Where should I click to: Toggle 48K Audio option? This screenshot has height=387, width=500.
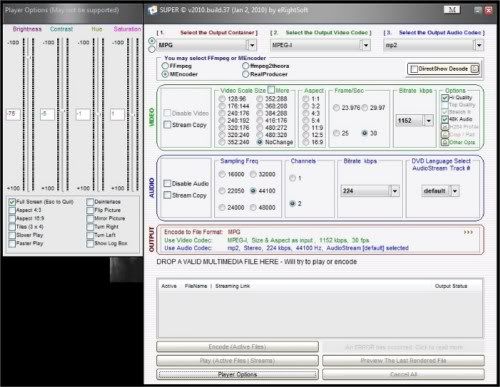445,119
